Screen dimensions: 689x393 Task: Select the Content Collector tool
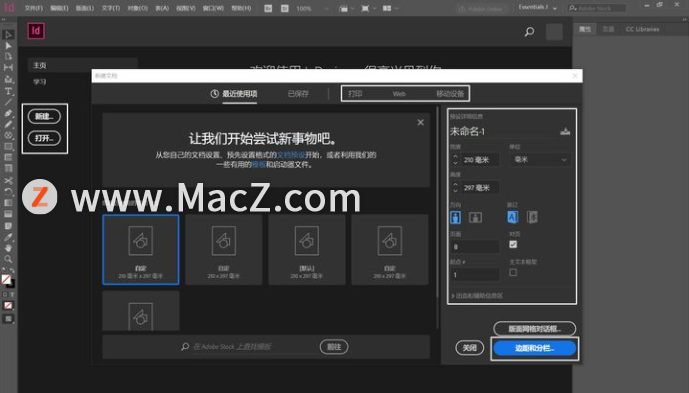click(x=8, y=79)
